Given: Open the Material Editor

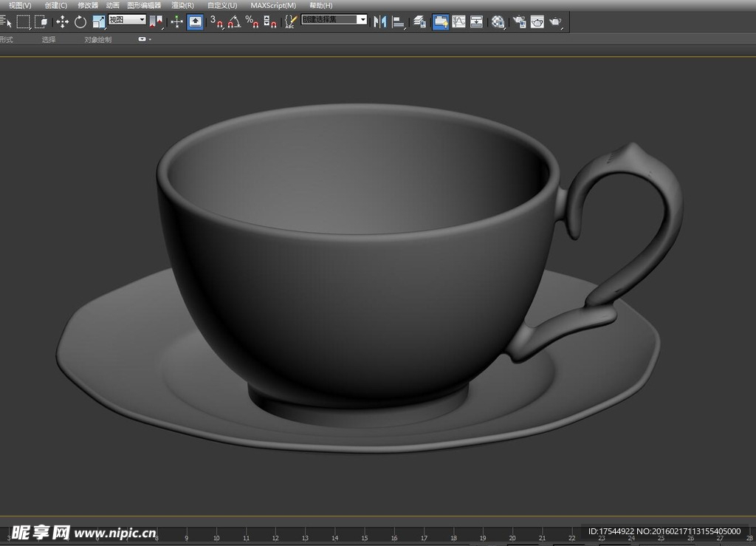Looking at the screenshot, I should point(498,21).
